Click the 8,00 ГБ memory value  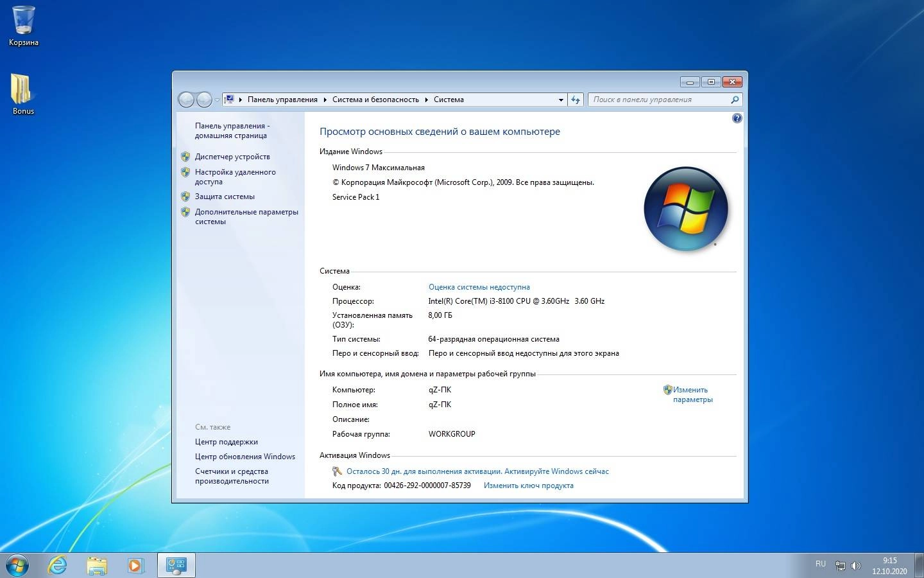point(440,315)
